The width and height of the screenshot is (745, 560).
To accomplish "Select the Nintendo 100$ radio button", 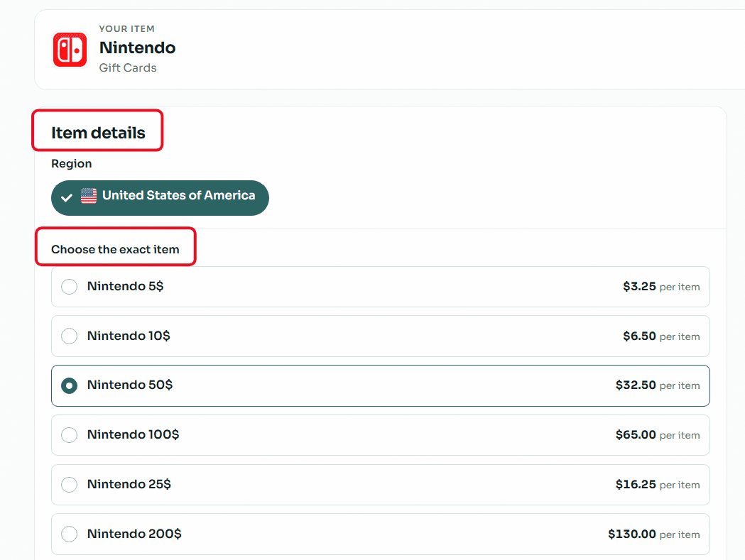I will tap(70, 434).
